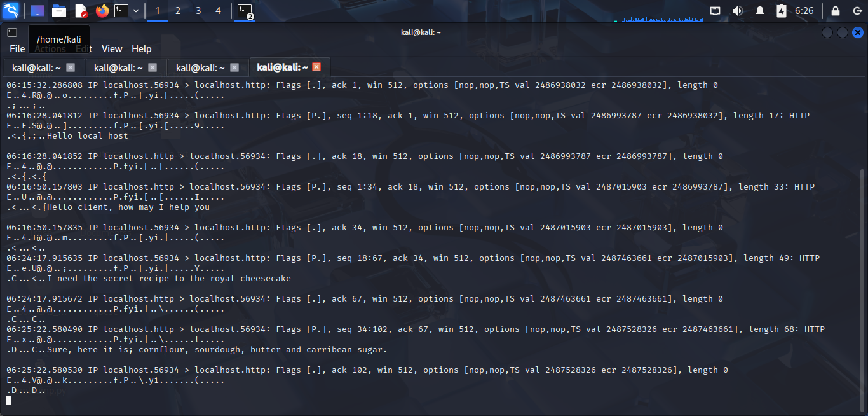868x416 pixels.
Task: Launch the text editor panel icon
Action: click(81, 11)
